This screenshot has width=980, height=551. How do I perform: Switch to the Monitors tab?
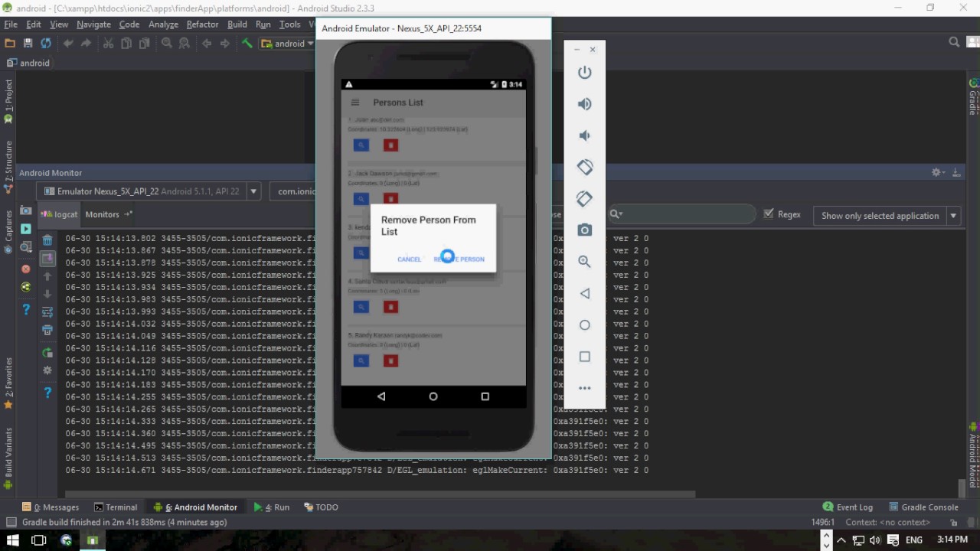(108, 214)
